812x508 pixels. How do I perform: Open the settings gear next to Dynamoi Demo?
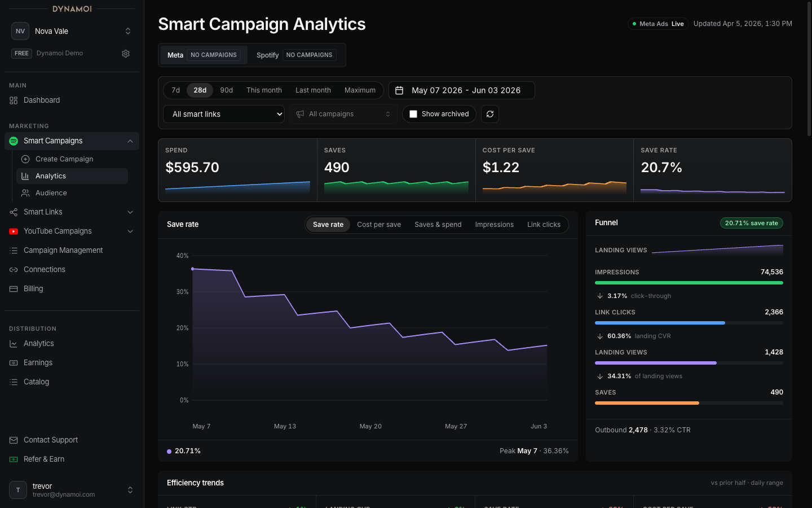tap(126, 54)
